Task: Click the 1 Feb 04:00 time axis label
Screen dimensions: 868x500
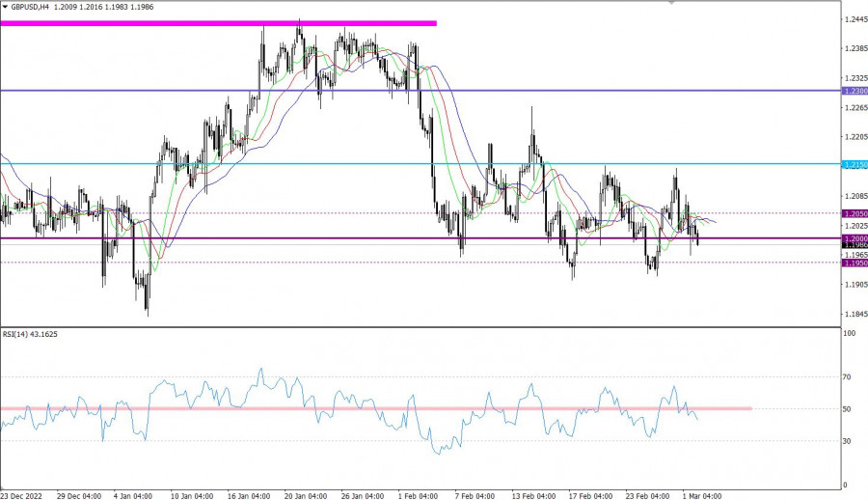Action: click(420, 495)
